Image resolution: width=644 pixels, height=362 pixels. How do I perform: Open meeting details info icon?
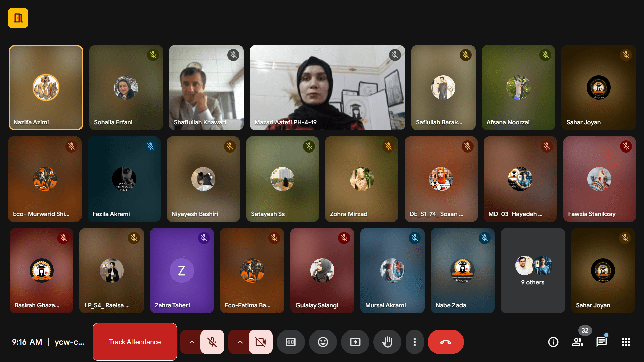(x=553, y=342)
